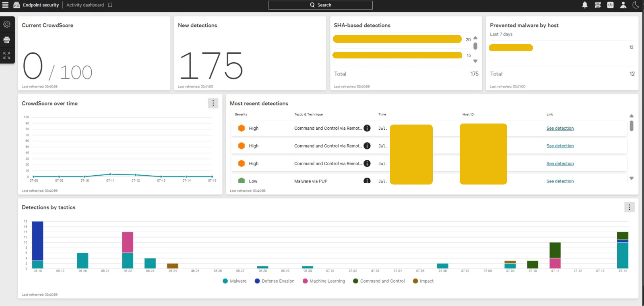
Task: Open the user profile icon
Action: click(x=623, y=5)
